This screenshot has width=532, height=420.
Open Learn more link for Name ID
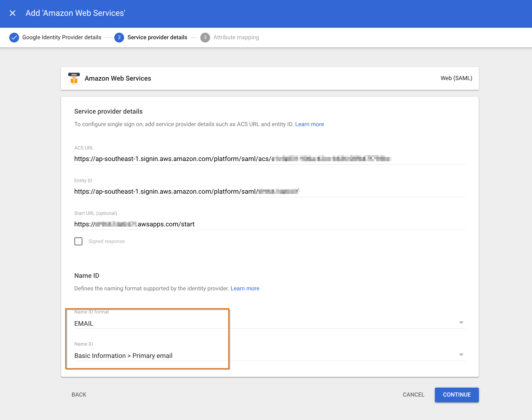(245, 288)
